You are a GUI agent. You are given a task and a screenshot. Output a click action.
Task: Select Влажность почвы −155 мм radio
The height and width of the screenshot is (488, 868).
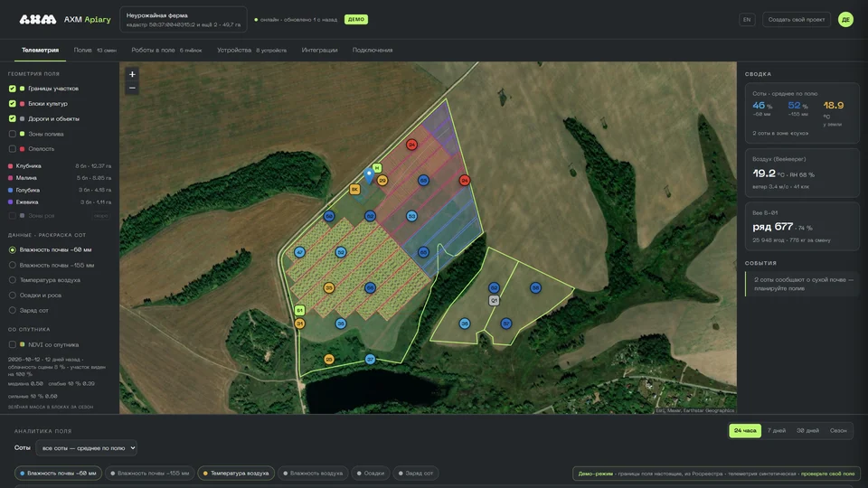pos(12,265)
